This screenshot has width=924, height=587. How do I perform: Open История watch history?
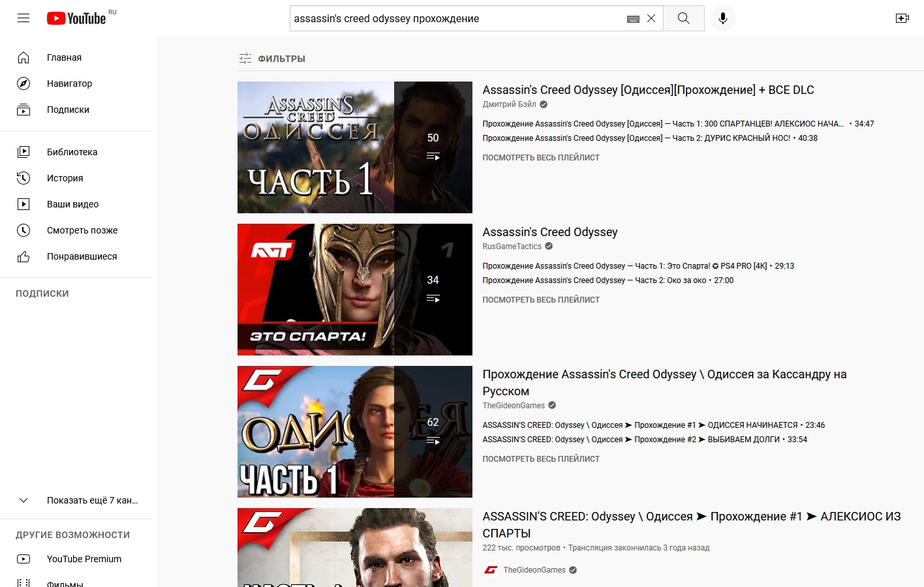(65, 178)
